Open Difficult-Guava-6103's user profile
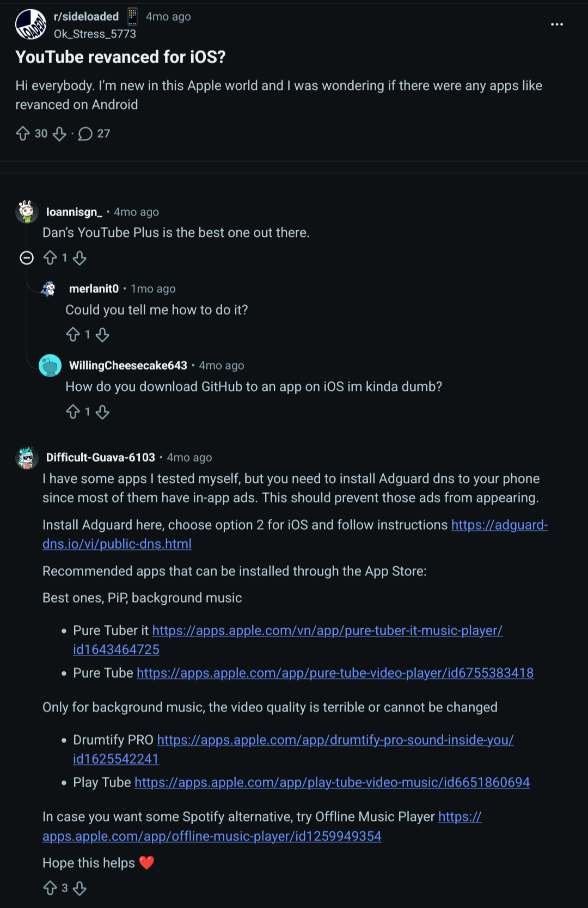The width and height of the screenshot is (588, 908). [x=100, y=457]
